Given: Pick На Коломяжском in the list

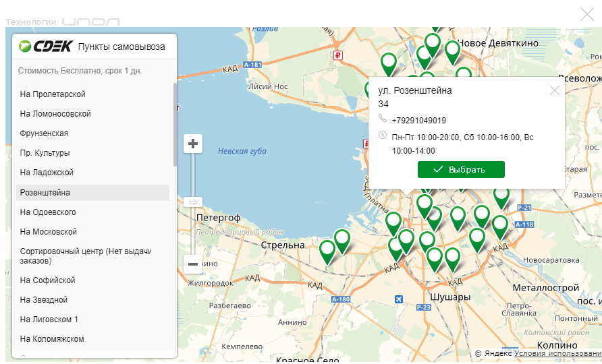Looking at the screenshot, I should (92, 339).
